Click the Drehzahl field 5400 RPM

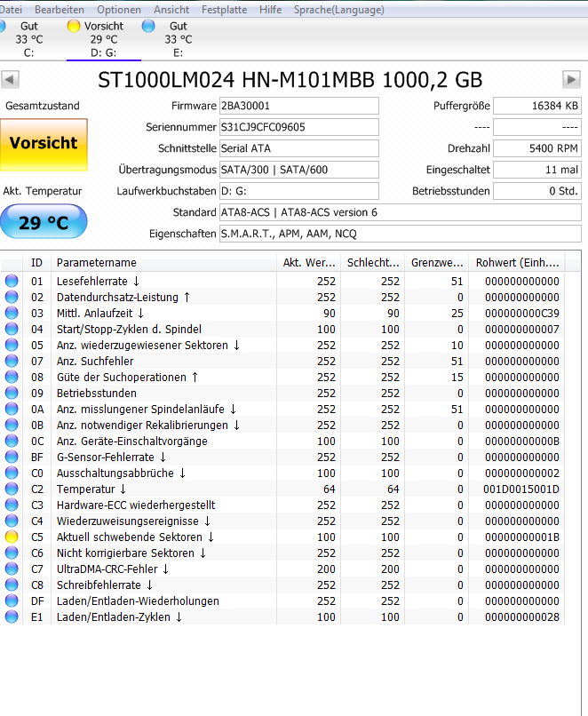[x=537, y=148]
